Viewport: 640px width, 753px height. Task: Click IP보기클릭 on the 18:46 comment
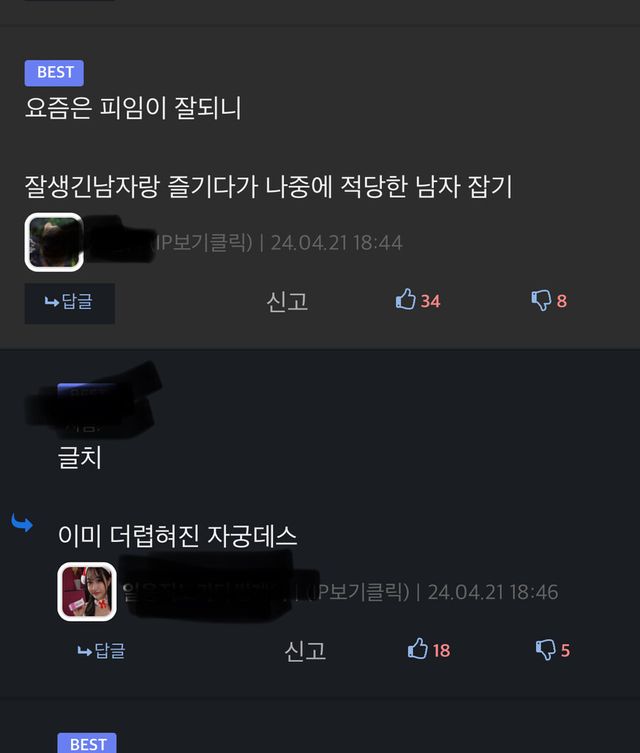359,592
